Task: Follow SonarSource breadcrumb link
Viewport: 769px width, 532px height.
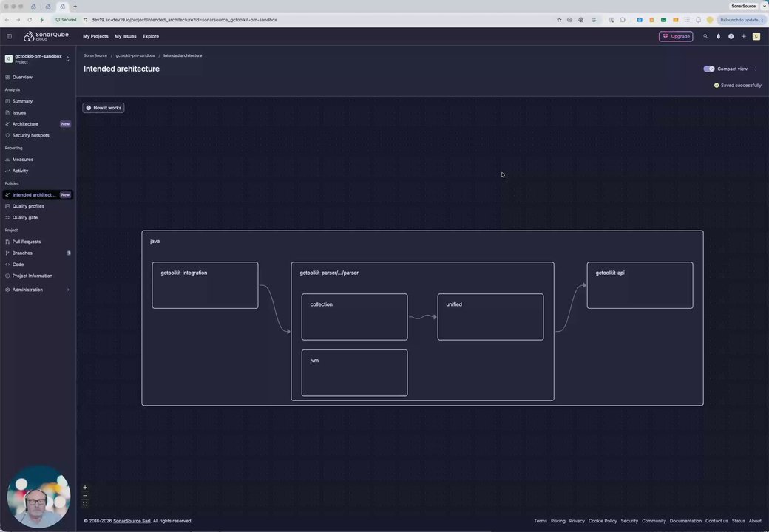Action: 95,56
